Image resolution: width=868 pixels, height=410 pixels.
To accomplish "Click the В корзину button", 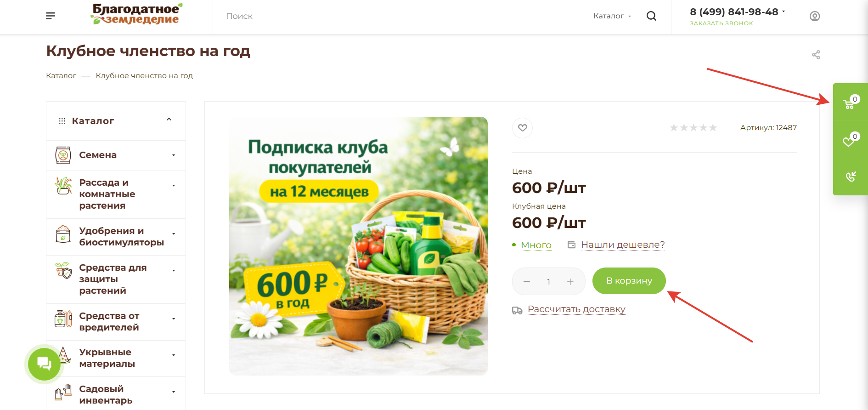I will (x=629, y=281).
